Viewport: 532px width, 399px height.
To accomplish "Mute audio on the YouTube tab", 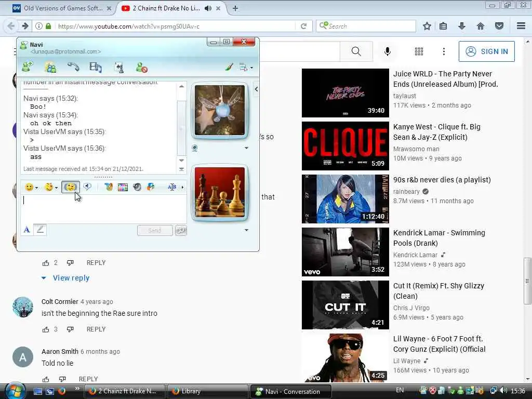I will tap(208, 8).
